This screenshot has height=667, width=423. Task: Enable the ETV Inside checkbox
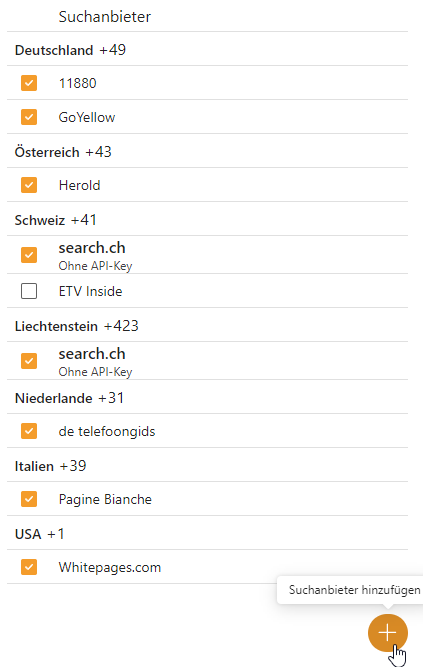[29, 291]
